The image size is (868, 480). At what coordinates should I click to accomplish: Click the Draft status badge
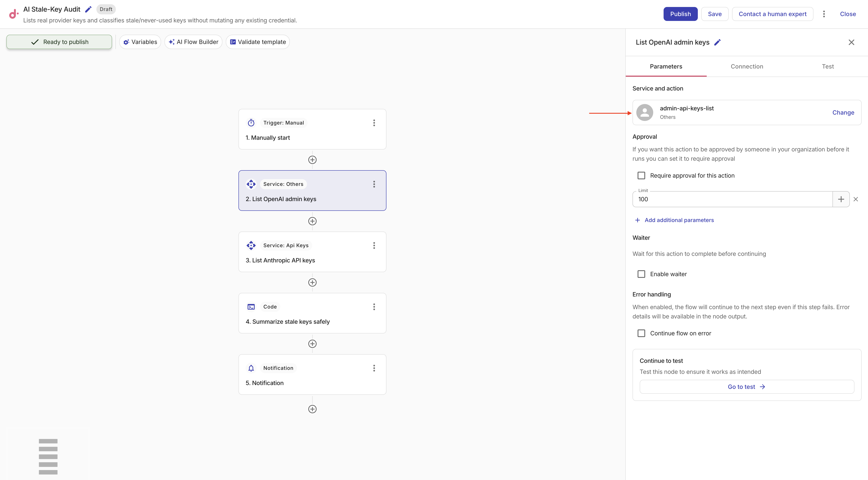106,10
